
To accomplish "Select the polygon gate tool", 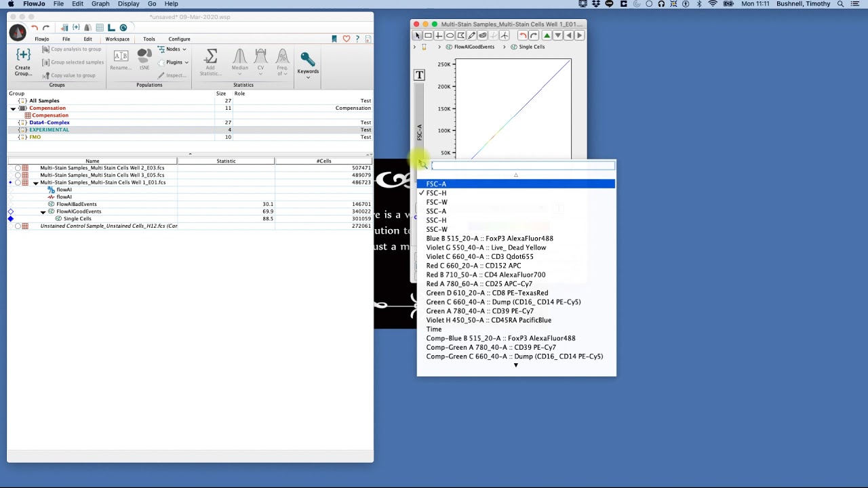I will [x=460, y=35].
